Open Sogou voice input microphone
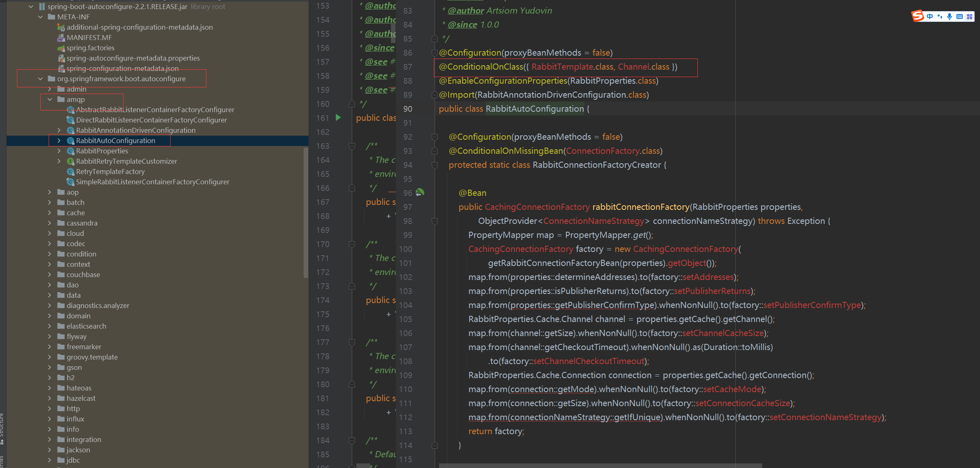 click(950, 16)
